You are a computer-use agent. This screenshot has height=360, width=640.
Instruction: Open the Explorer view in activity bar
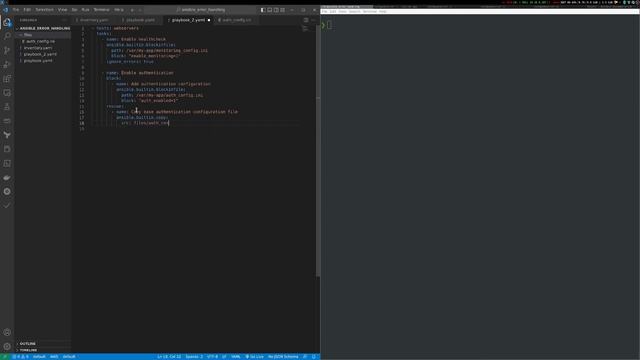coord(7,22)
